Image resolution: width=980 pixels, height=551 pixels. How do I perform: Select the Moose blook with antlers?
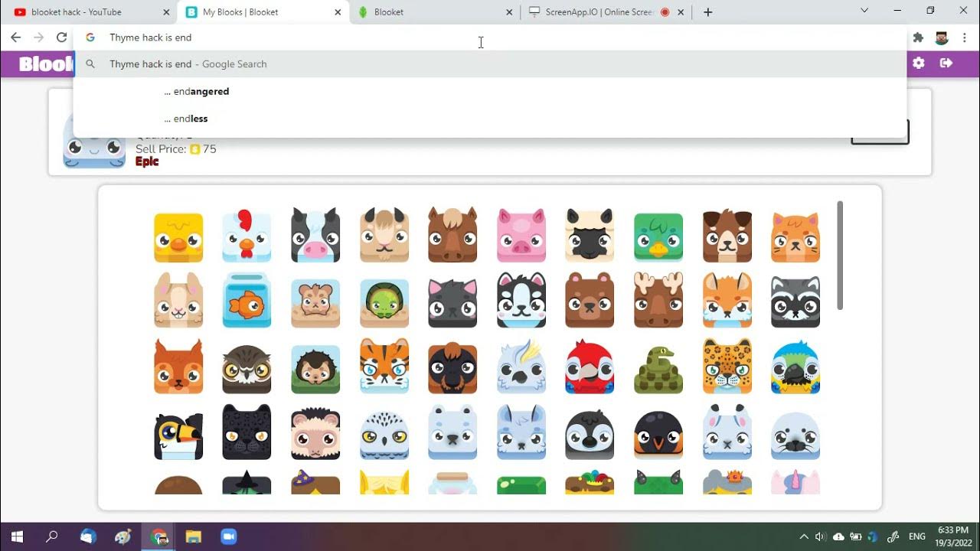[x=658, y=300]
